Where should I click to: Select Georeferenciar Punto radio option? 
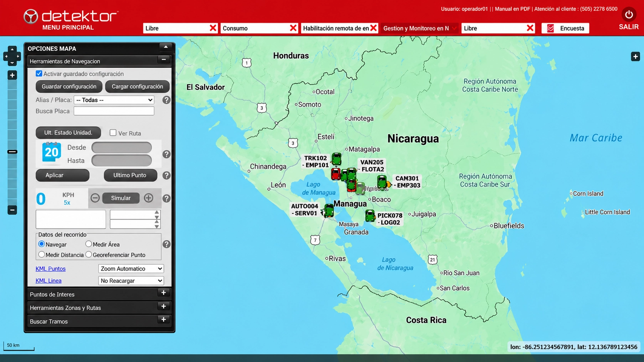click(89, 254)
